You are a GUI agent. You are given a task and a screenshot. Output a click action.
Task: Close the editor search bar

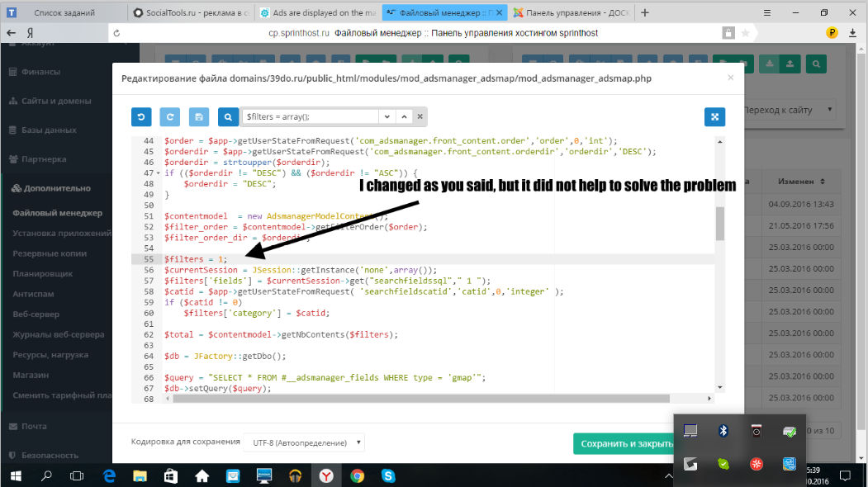420,116
